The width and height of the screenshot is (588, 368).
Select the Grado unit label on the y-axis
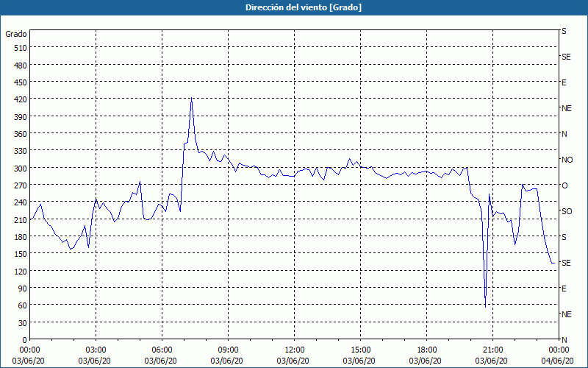coord(16,34)
